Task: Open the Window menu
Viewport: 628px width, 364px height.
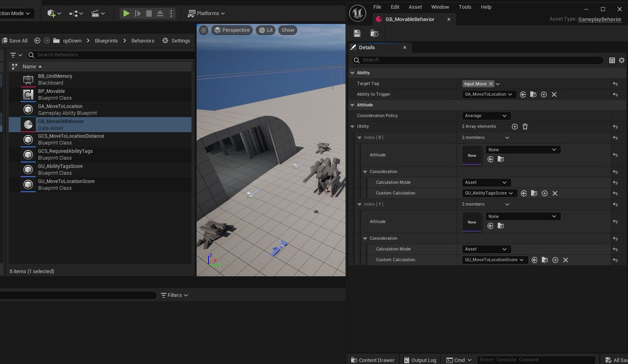Action: click(x=440, y=7)
